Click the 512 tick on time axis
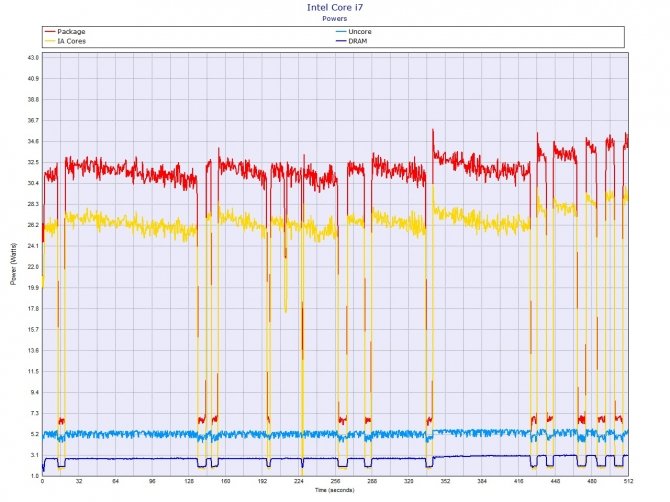Screen dimensions: 670x502 click(628, 481)
